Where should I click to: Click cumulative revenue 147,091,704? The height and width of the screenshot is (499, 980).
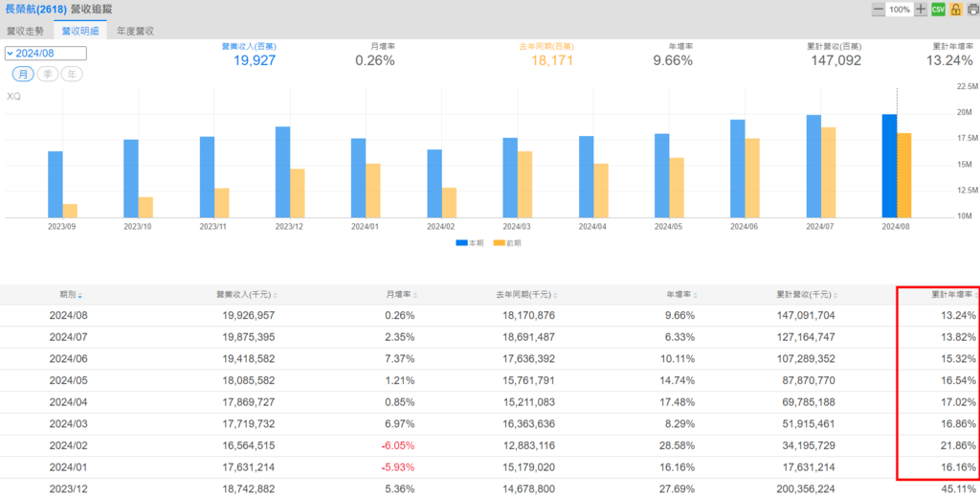pyautogui.click(x=806, y=316)
